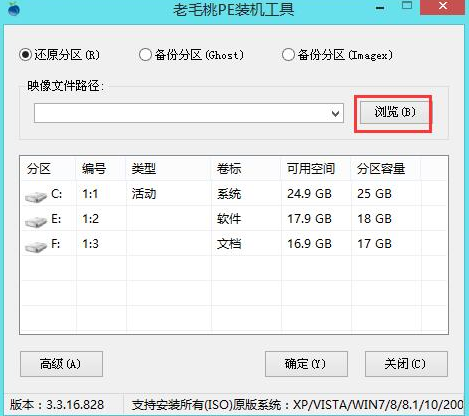Image resolution: width=469 pixels, height=416 pixels.
Task: Click the 系统 volume label cell
Action: point(229,194)
